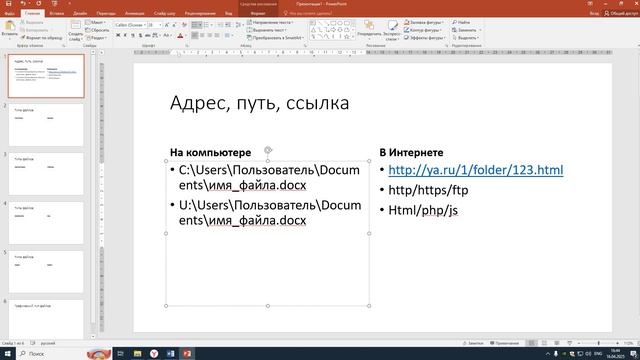The width and height of the screenshot is (640, 360).
Task: Expand the Section (Раздел) dropdown
Action: pos(96,38)
